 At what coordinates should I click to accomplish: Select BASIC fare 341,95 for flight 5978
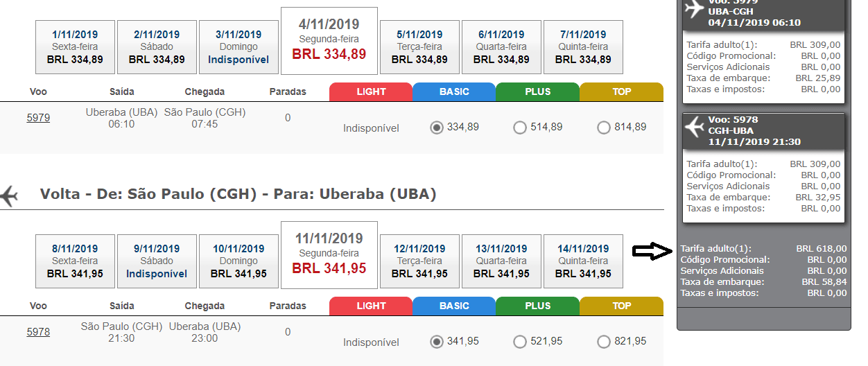coord(436,342)
